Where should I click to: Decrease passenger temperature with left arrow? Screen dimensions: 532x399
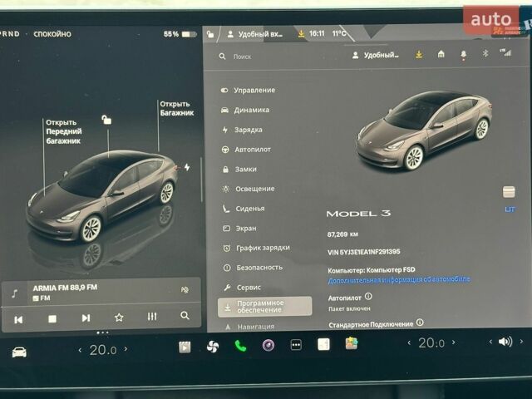coord(409,343)
